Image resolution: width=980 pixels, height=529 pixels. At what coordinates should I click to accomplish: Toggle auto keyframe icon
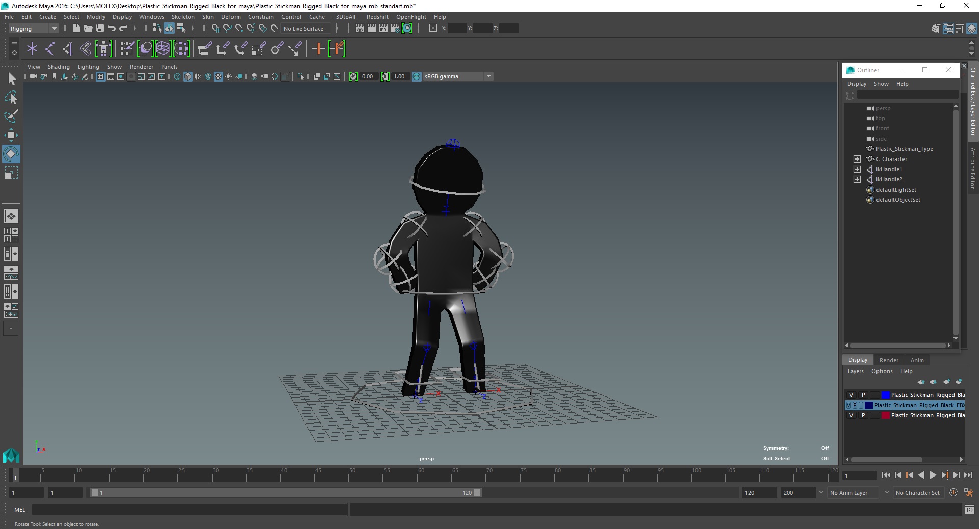(x=953, y=493)
